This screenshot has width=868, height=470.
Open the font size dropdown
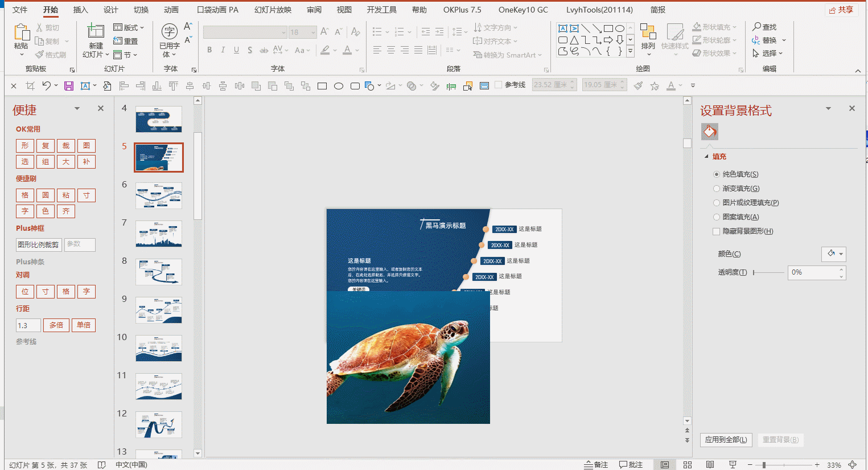pos(313,32)
